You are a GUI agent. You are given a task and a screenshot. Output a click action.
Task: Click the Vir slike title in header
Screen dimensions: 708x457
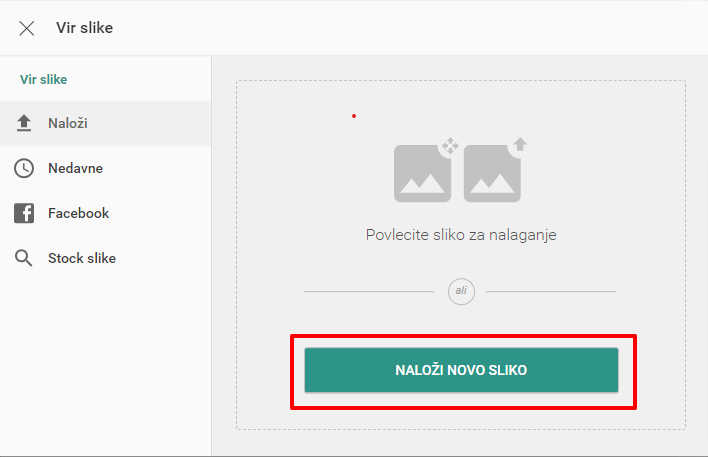[x=84, y=28]
